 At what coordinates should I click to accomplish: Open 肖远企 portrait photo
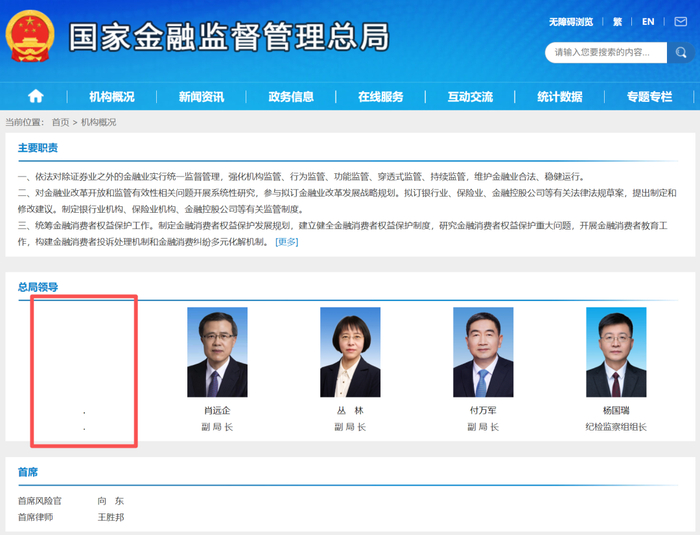[217, 352]
